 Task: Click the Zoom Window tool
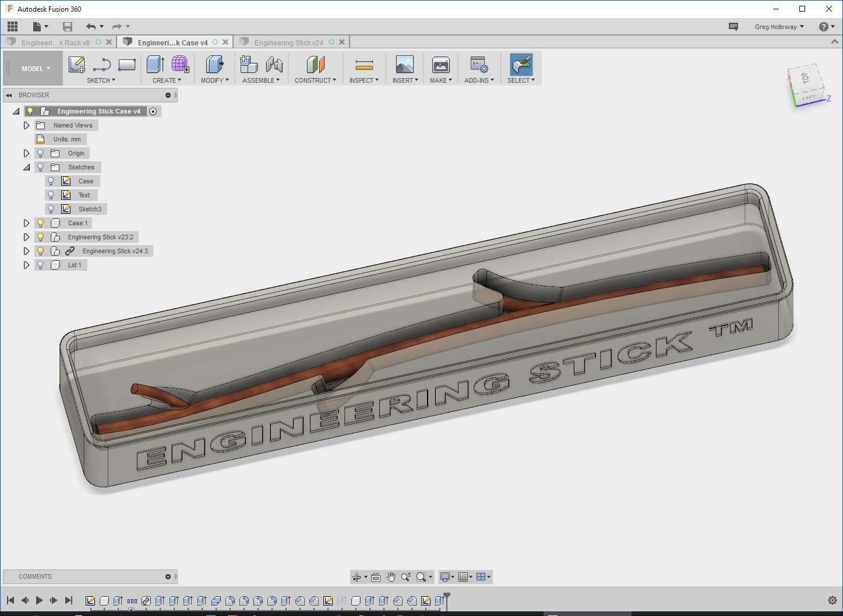421,577
